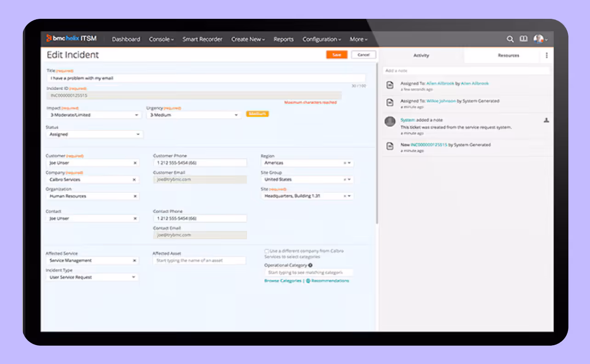Image resolution: width=590 pixels, height=364 pixels.
Task: Click the Title input field
Action: coord(206,78)
